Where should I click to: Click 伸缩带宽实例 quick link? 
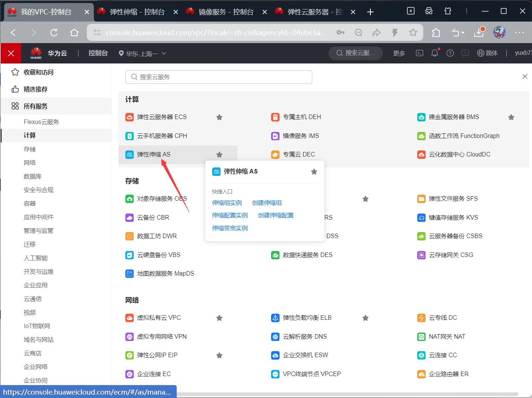230,228
